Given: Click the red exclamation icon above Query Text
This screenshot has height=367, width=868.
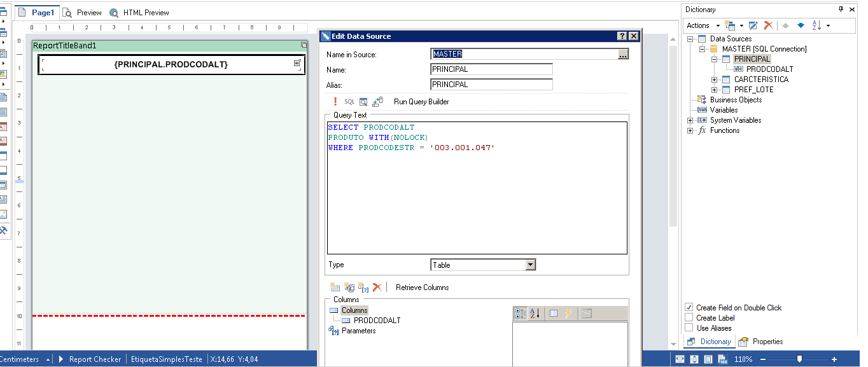Looking at the screenshot, I should (x=335, y=102).
